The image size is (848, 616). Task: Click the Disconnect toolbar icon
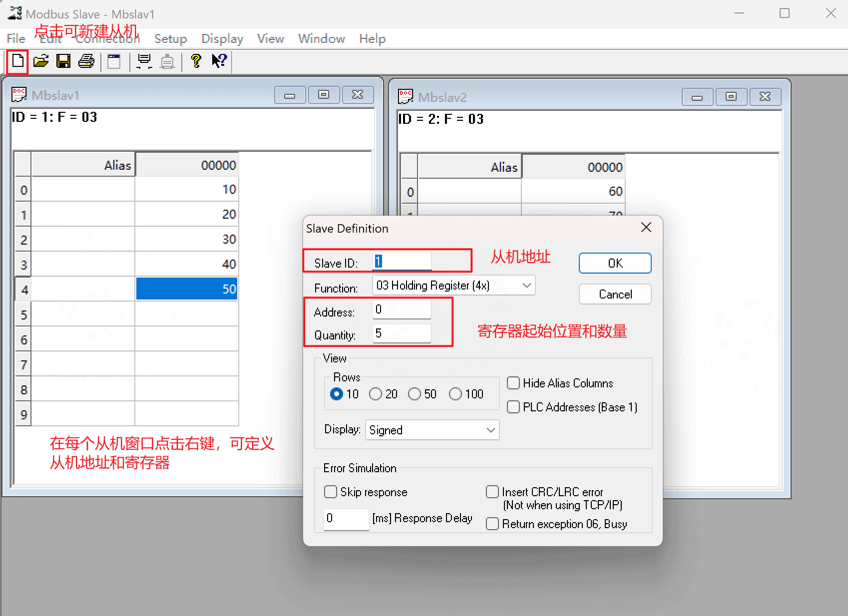(167, 61)
